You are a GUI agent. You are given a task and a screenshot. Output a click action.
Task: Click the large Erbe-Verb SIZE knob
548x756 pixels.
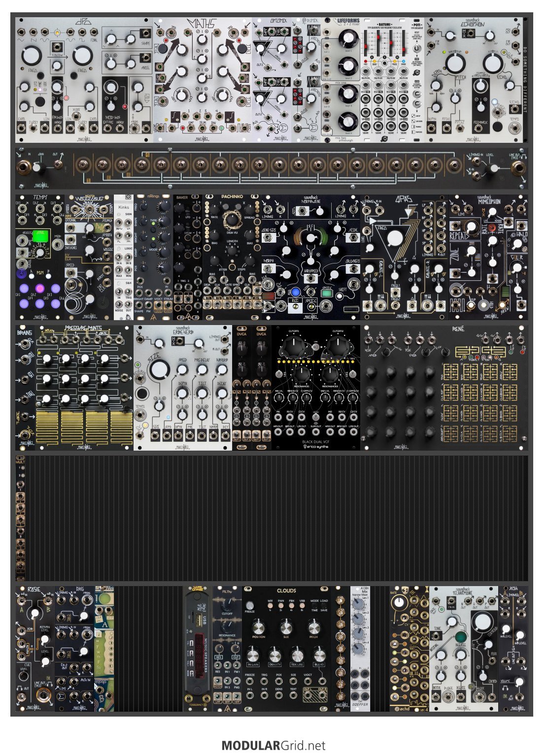tap(159, 370)
